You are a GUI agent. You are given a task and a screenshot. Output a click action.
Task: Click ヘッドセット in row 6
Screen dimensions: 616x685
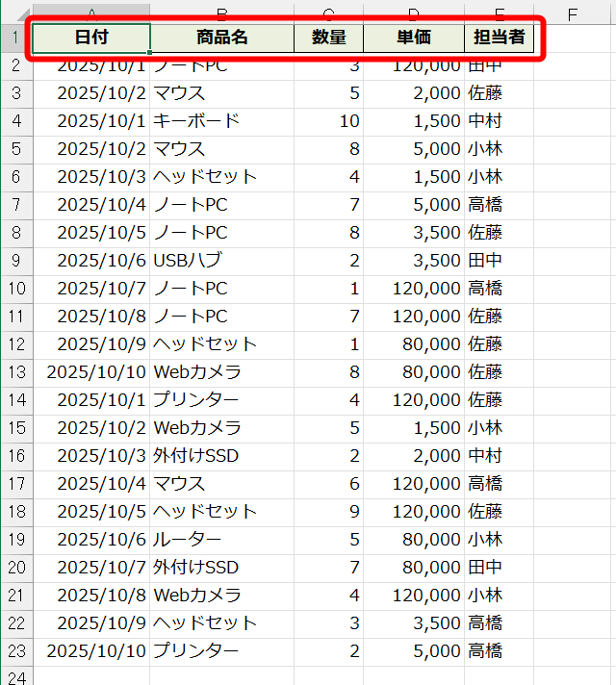click(x=222, y=177)
